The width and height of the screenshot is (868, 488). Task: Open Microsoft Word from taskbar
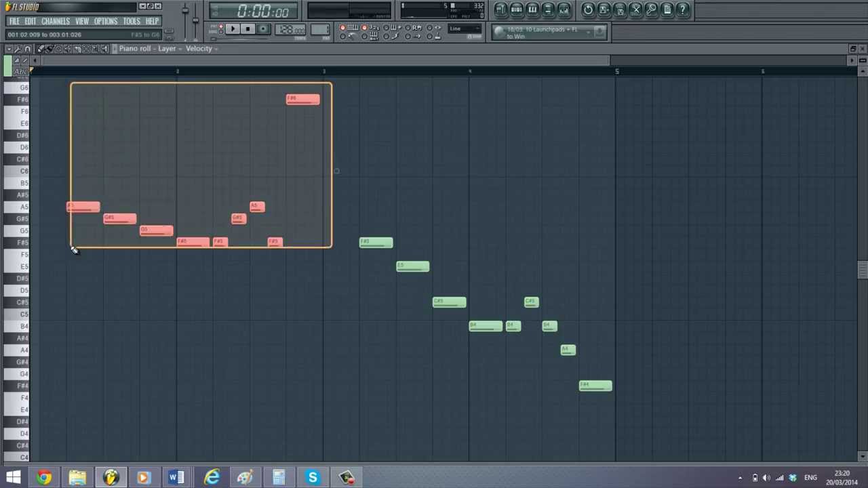tap(176, 477)
